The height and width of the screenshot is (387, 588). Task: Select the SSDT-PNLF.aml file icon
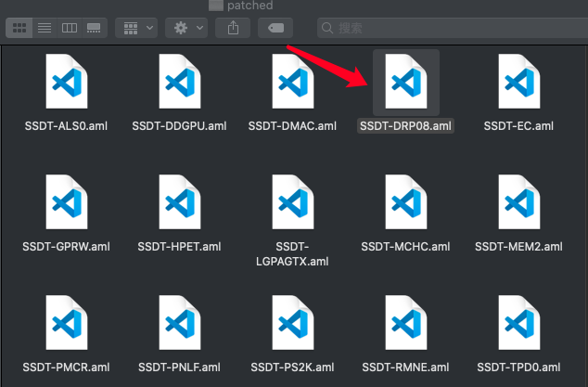180,322
